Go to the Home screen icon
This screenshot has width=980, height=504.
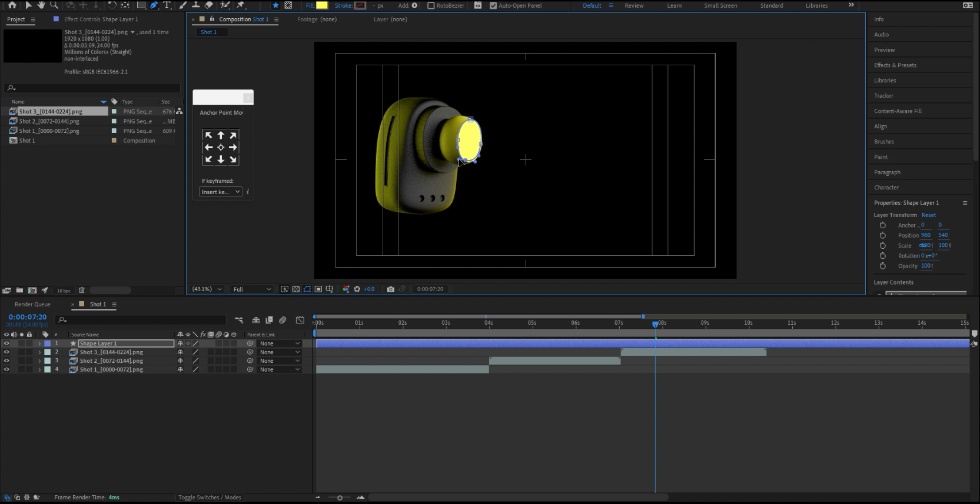(12, 5)
